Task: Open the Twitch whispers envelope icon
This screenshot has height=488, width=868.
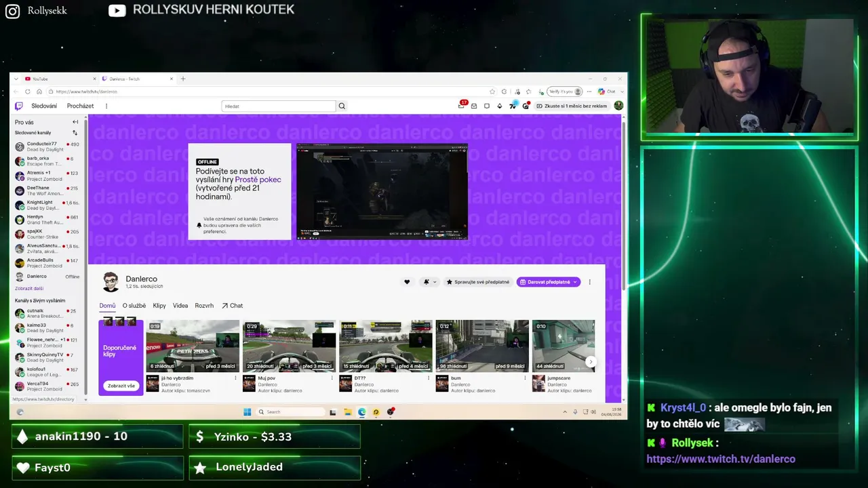Action: 474,106
